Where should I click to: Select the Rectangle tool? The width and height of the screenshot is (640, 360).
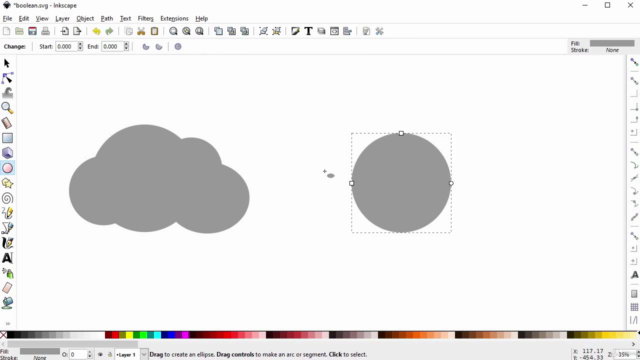pos(7,138)
